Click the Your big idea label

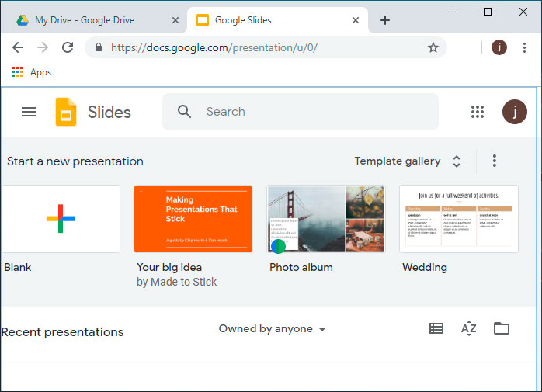(169, 267)
